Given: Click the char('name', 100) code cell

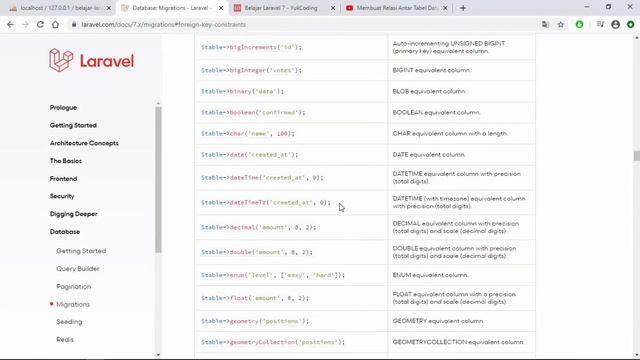Looking at the screenshot, I should [291, 133].
